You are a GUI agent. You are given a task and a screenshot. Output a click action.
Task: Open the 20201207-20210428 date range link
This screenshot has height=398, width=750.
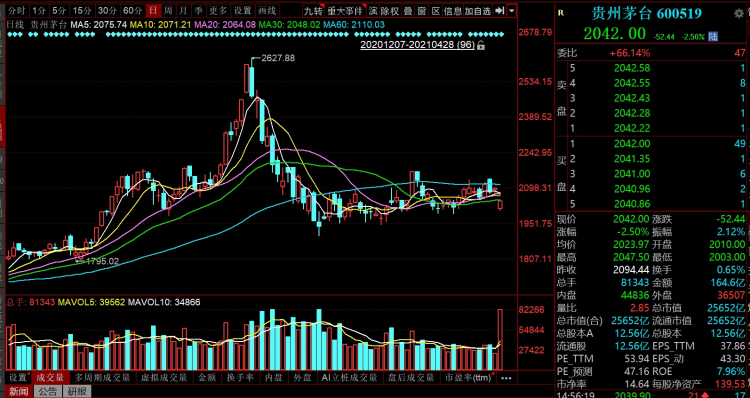point(417,45)
